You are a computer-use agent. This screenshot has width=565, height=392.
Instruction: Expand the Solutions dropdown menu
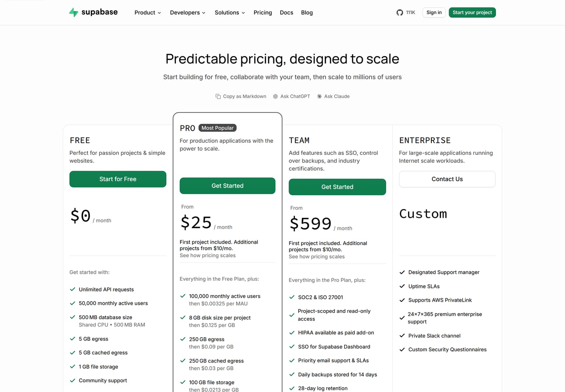click(x=230, y=13)
